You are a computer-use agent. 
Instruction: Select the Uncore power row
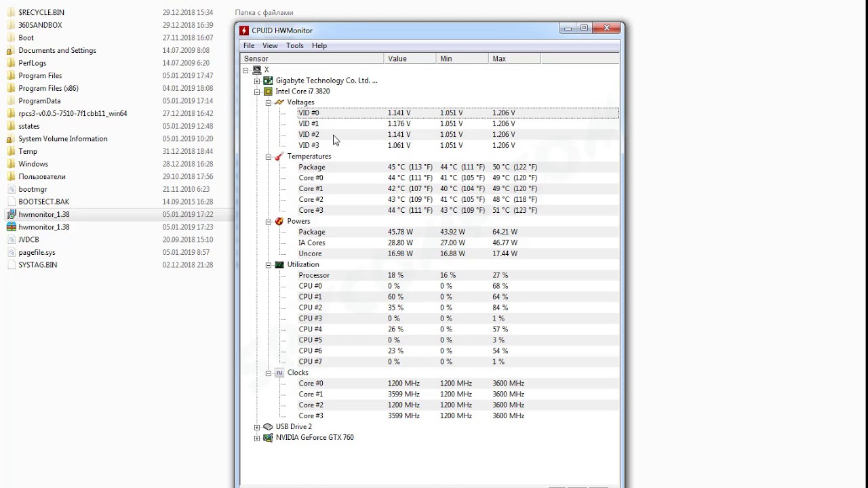coord(458,253)
